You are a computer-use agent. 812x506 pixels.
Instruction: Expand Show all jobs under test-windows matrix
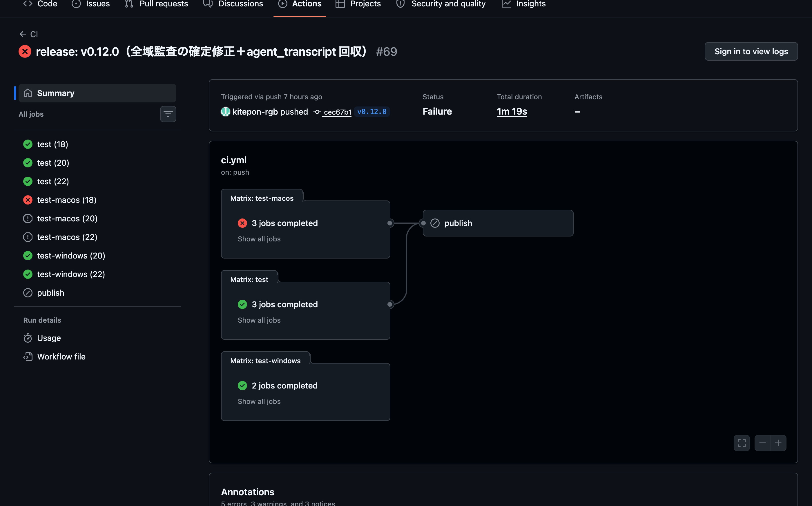(259, 402)
